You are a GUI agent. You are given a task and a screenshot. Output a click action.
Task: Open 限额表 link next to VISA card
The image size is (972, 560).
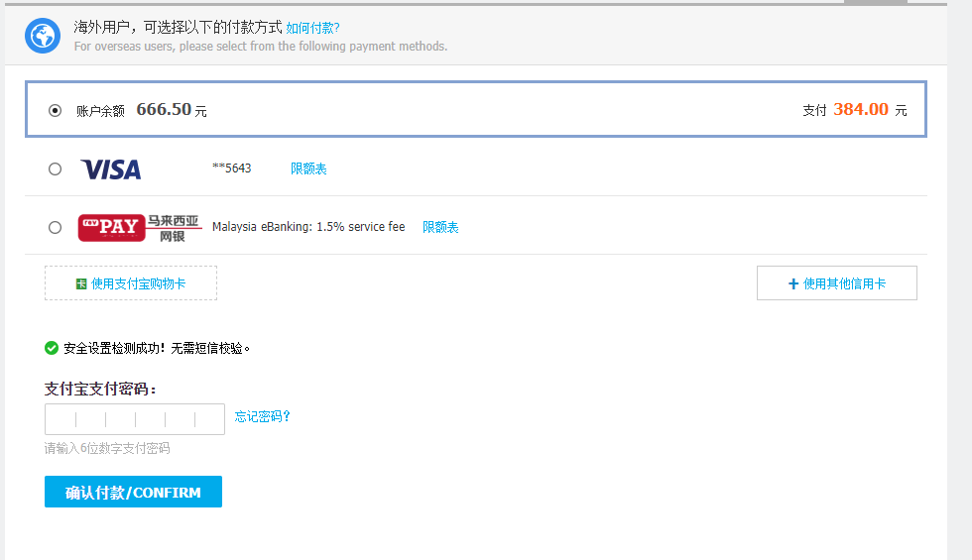(x=308, y=168)
